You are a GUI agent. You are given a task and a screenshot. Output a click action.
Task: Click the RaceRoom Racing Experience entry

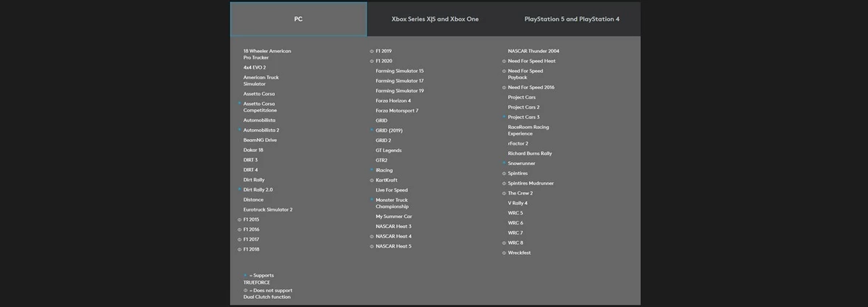pos(528,130)
